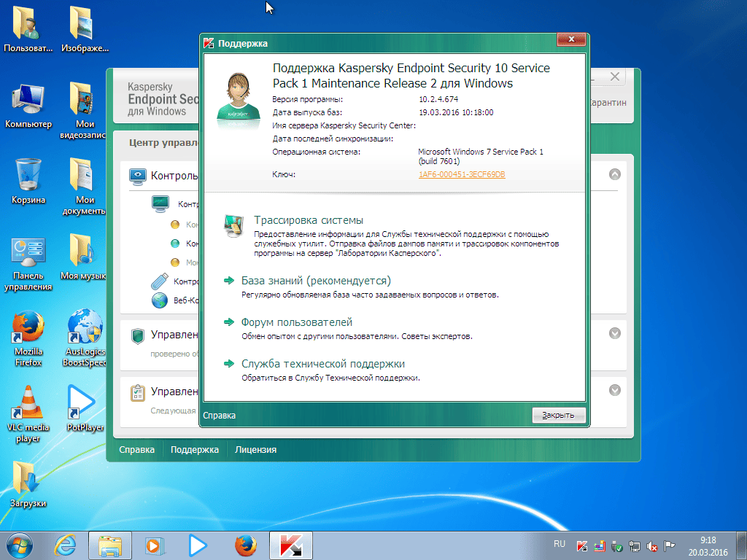This screenshot has height=560, width=747.
Task: Click the USB device control icon
Action: tap(160, 281)
